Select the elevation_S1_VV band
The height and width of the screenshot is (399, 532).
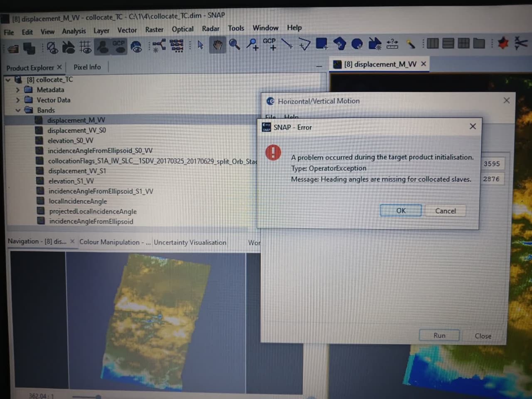(71, 181)
